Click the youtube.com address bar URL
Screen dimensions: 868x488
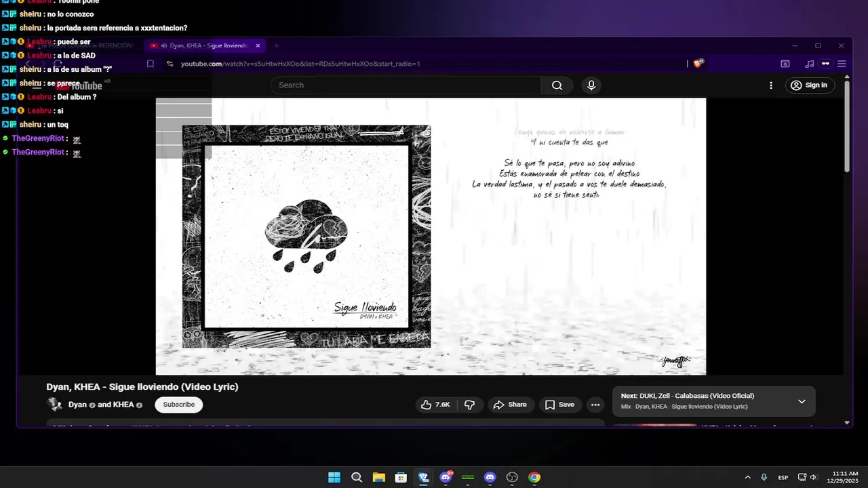pyautogui.click(x=300, y=64)
